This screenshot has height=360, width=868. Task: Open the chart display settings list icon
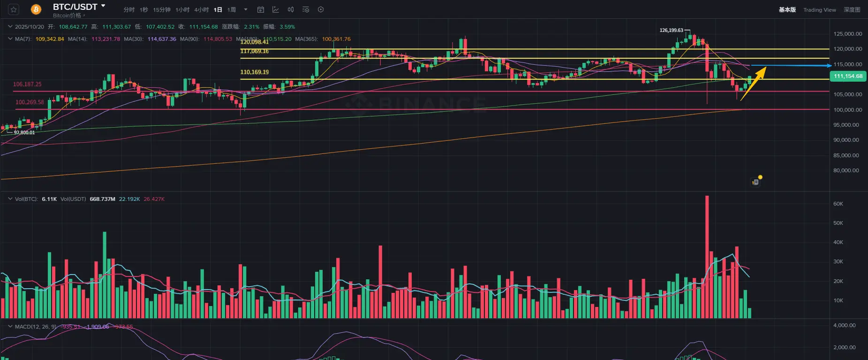[x=306, y=9]
